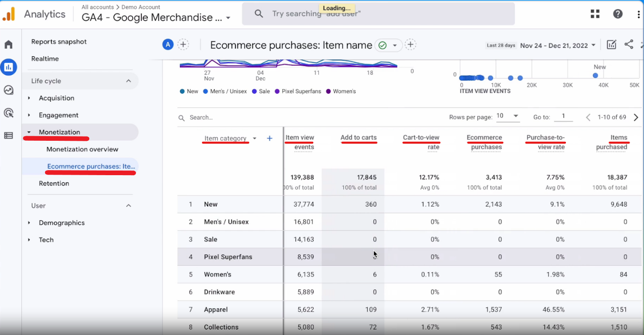Image resolution: width=644 pixels, height=335 pixels.
Task: Collapse the Life cycle section
Action: point(129,81)
